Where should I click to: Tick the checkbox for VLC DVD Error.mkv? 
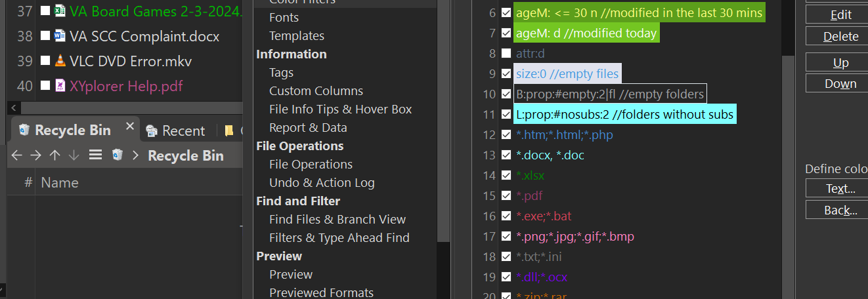click(45, 61)
